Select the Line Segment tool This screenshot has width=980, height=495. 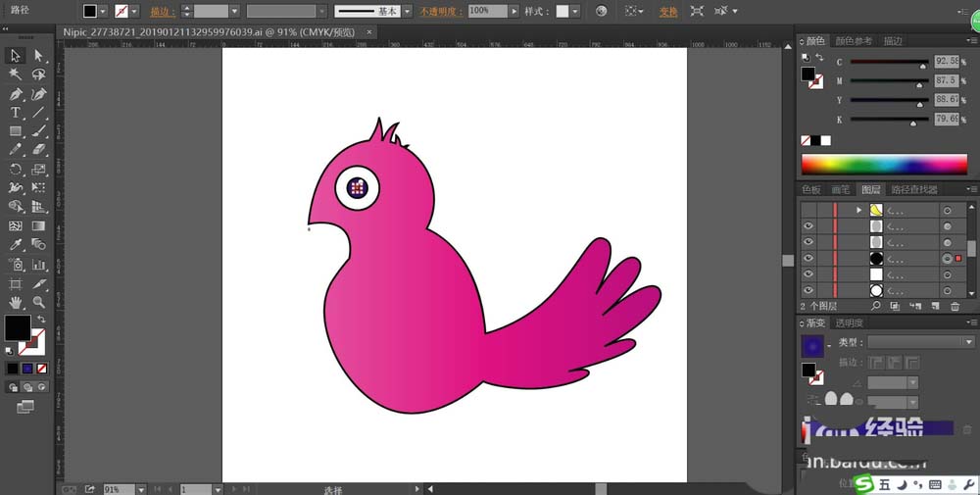[39, 113]
